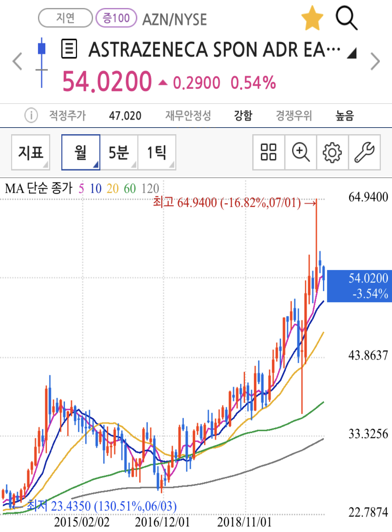Tap the 22.7874 axis label

(x=368, y=512)
